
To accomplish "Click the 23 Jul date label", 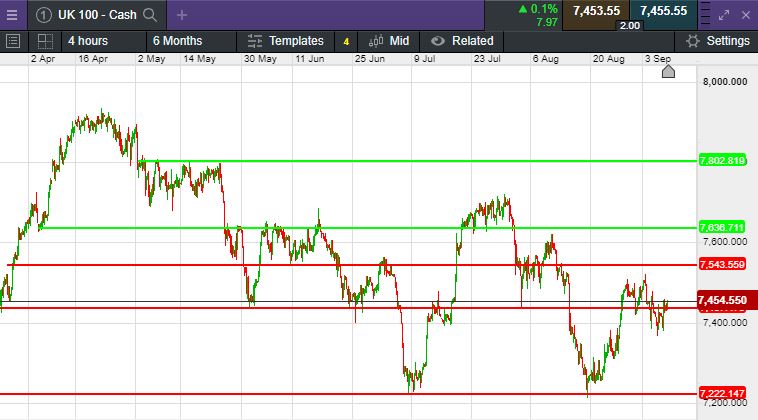I will [x=487, y=59].
